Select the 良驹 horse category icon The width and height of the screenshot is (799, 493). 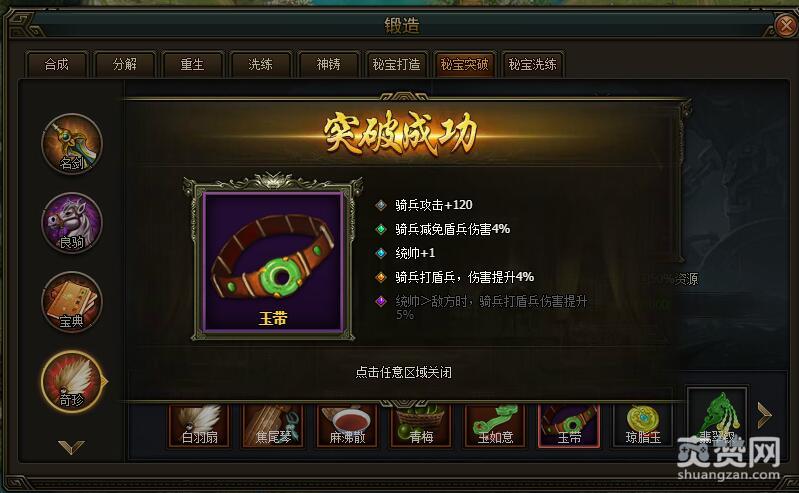click(72, 223)
